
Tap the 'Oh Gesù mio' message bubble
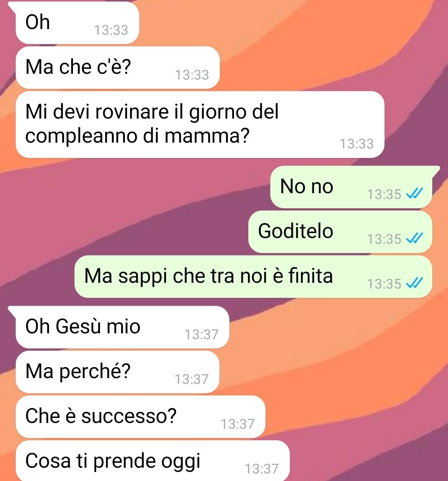pos(122,327)
